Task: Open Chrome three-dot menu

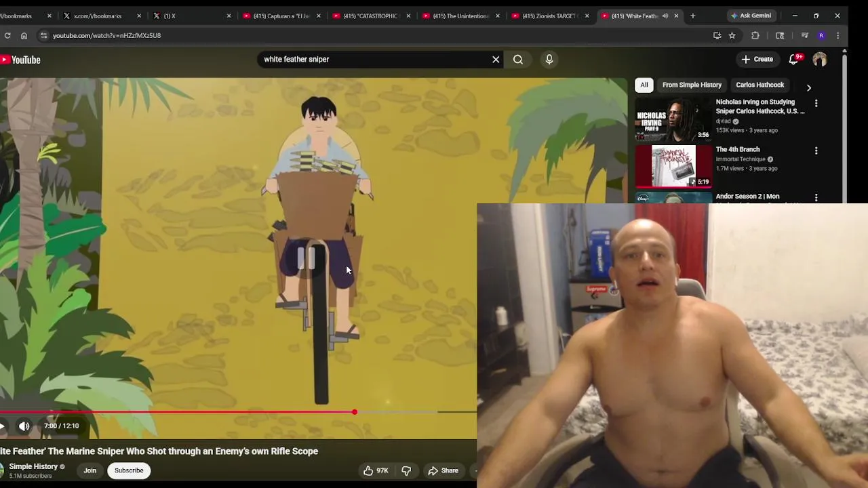Action: pyautogui.click(x=837, y=35)
